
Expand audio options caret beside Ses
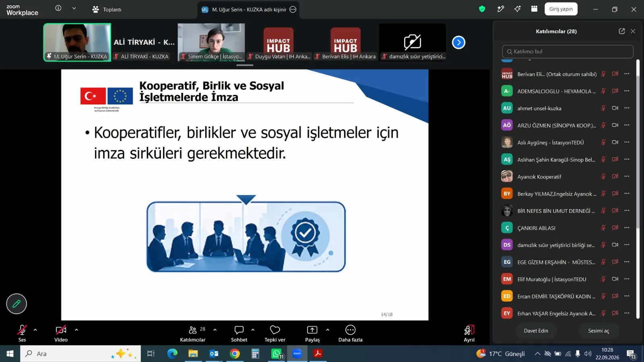point(35,330)
